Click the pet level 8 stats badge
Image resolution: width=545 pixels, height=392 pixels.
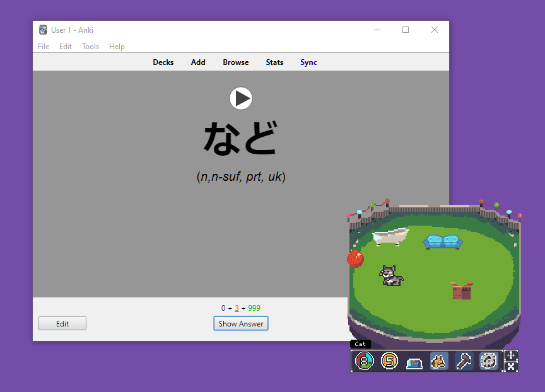coord(364,361)
